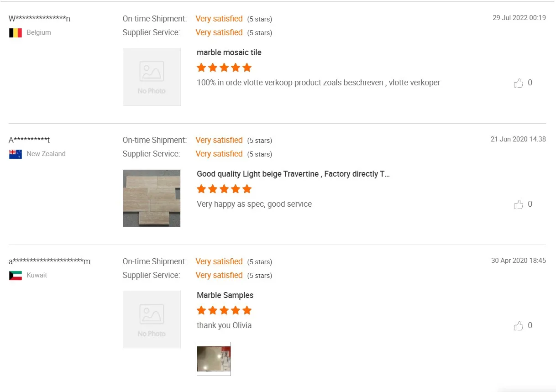
Task: Open the marble mosaic tile product link
Action: coord(229,52)
